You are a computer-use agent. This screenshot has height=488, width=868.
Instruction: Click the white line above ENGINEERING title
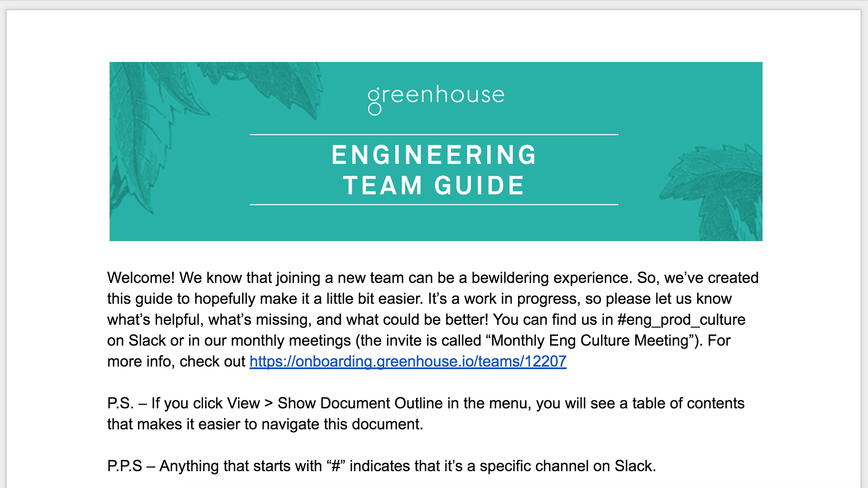434,134
